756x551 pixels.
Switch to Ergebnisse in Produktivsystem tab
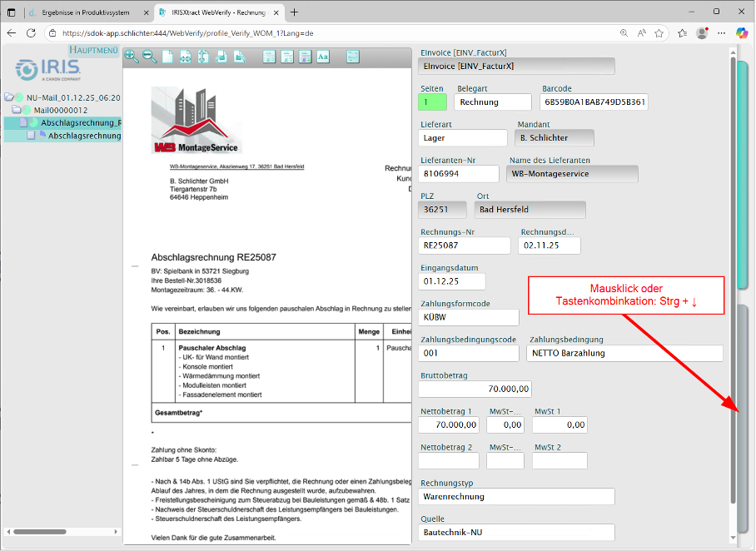(85, 12)
